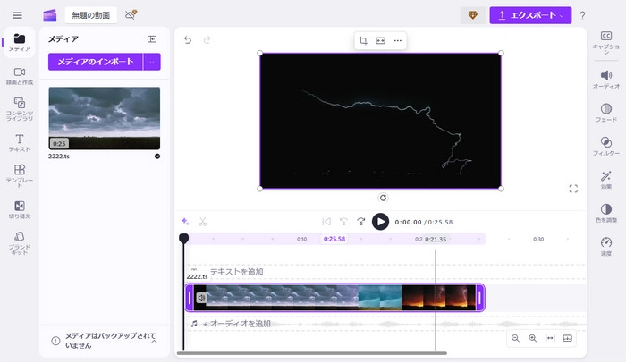The image size is (626, 364).
Task: Select the 2222.ts clip on timeline
Action: (335, 298)
